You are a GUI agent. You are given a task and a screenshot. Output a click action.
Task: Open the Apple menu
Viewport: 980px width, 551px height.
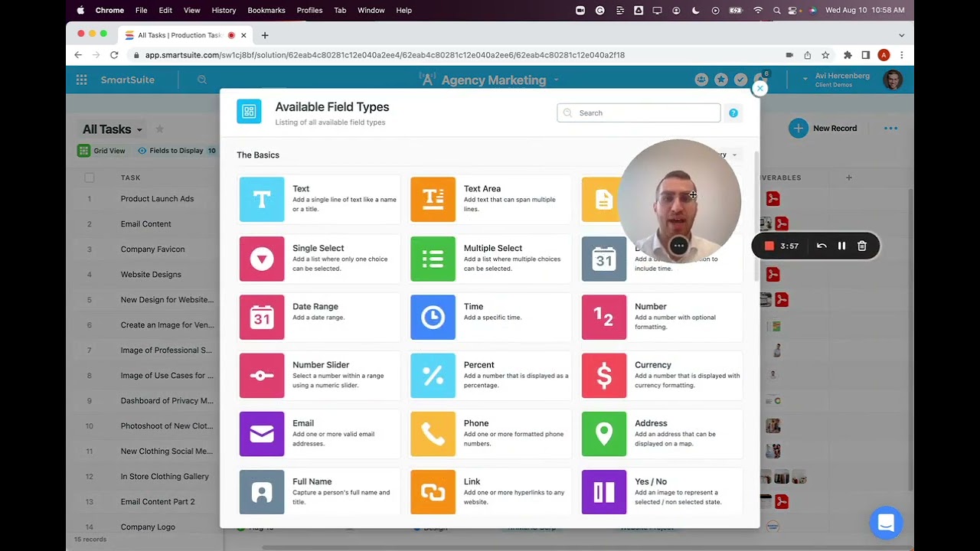click(x=80, y=10)
